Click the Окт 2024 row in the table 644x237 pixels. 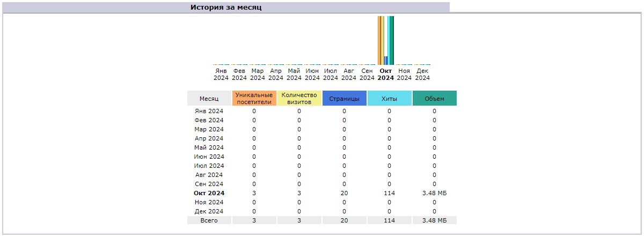tap(209, 193)
